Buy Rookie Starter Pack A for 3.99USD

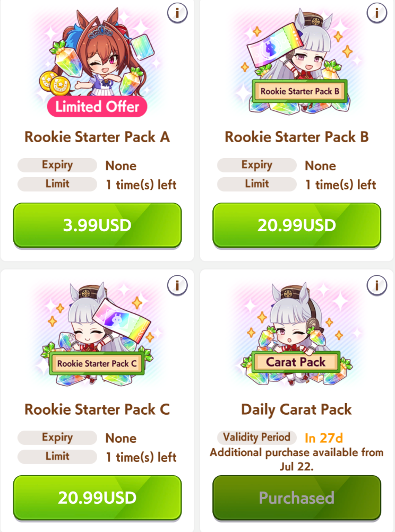(x=97, y=225)
